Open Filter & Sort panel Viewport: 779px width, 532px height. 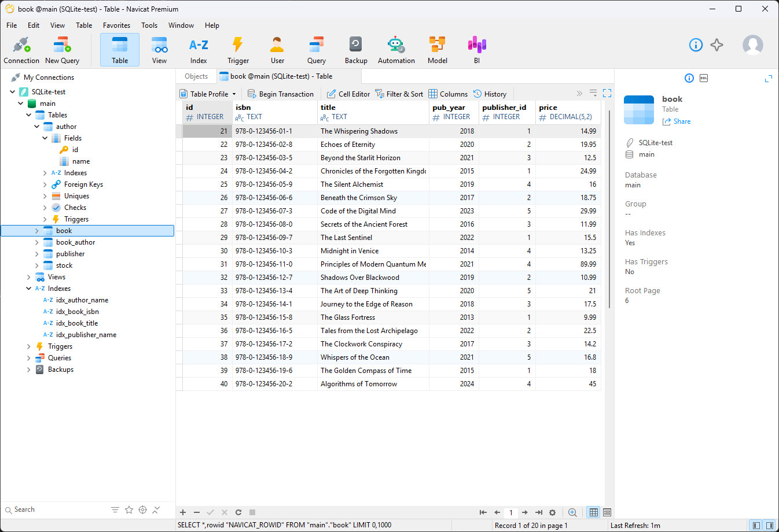click(x=399, y=94)
